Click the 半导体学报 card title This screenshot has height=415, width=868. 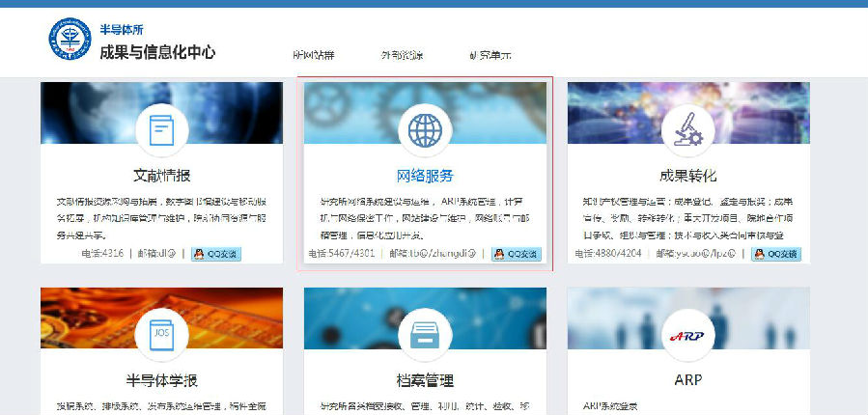(x=161, y=380)
